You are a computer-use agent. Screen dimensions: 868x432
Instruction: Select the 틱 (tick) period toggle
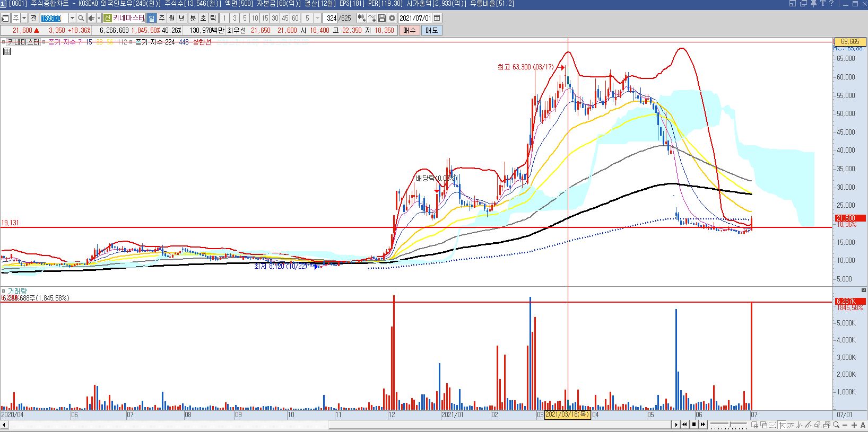pyautogui.click(x=213, y=18)
